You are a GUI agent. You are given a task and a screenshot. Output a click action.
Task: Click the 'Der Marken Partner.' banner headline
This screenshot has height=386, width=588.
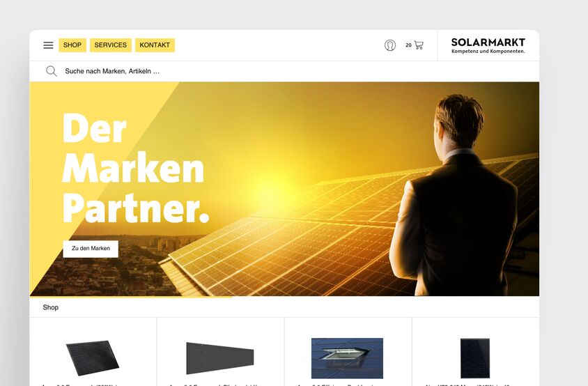(x=135, y=169)
